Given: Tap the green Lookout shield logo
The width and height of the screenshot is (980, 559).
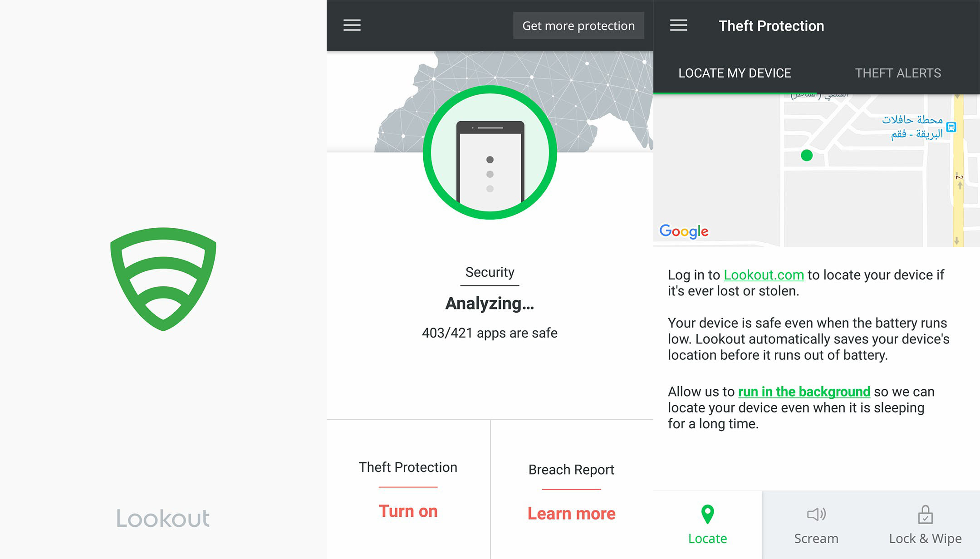Looking at the screenshot, I should [x=163, y=279].
